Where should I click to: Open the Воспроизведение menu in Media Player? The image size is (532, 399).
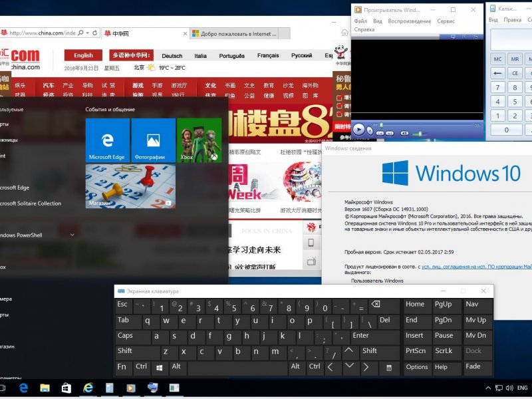(x=410, y=21)
